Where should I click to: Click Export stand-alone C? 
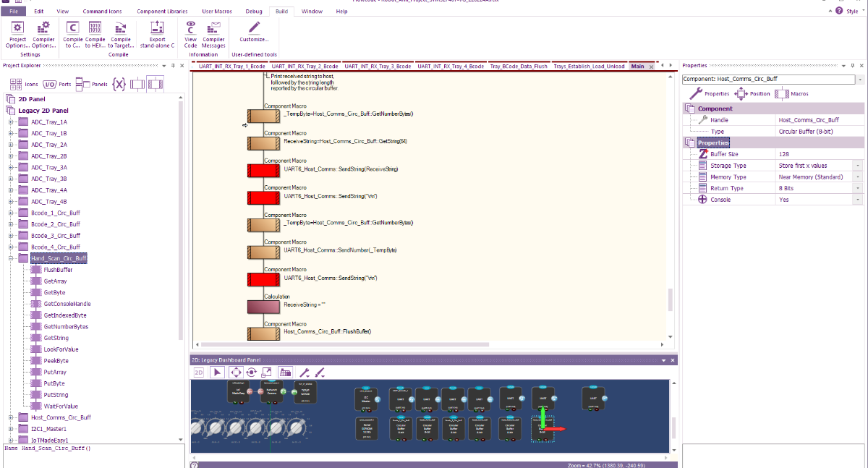157,34
